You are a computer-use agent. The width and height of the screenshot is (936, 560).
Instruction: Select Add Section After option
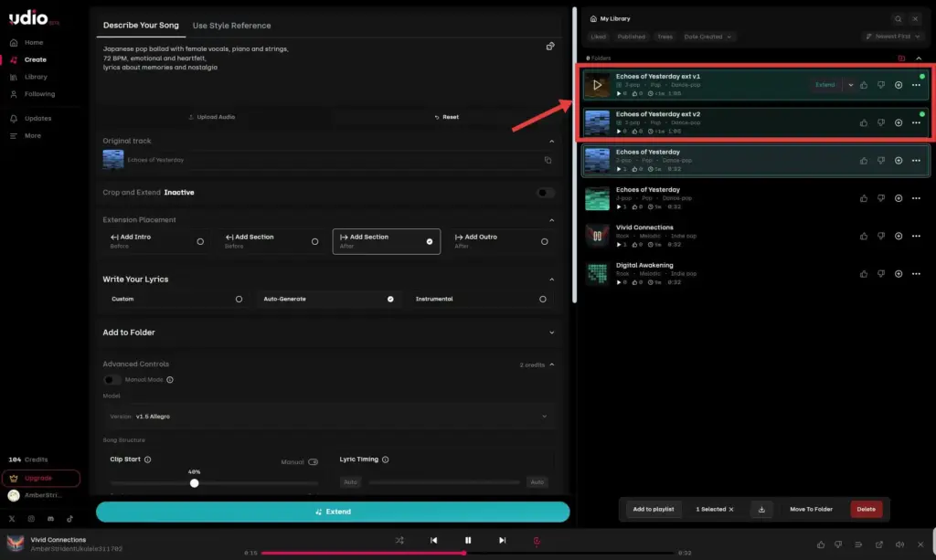click(x=387, y=241)
